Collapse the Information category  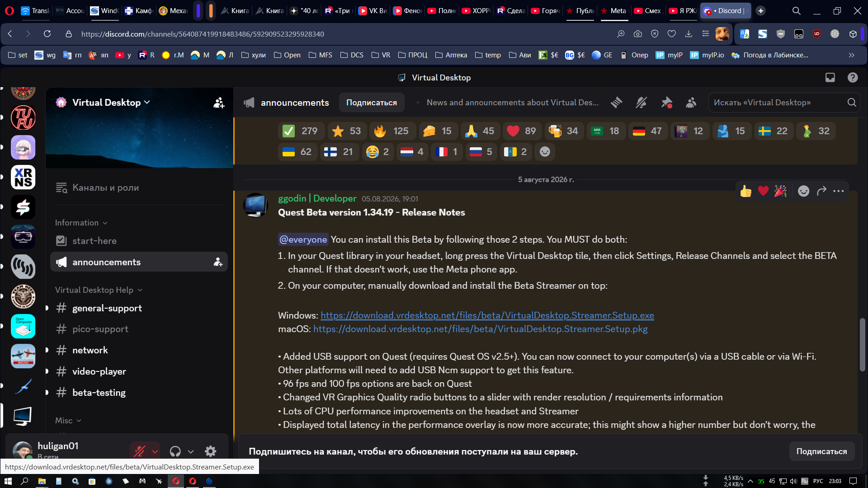(81, 223)
